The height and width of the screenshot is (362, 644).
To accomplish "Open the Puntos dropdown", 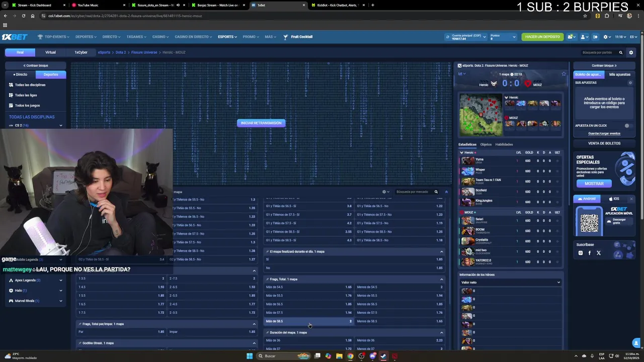I will tap(503, 37).
